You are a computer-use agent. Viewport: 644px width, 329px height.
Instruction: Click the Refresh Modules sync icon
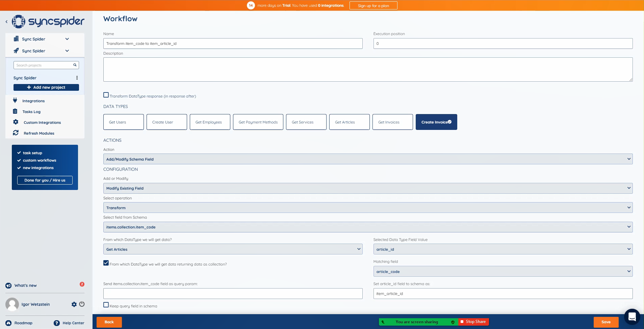(16, 133)
